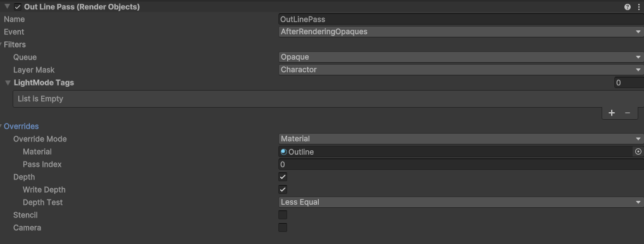Open the help reference icon for Out Line Pass
644x244 pixels.
627,7
